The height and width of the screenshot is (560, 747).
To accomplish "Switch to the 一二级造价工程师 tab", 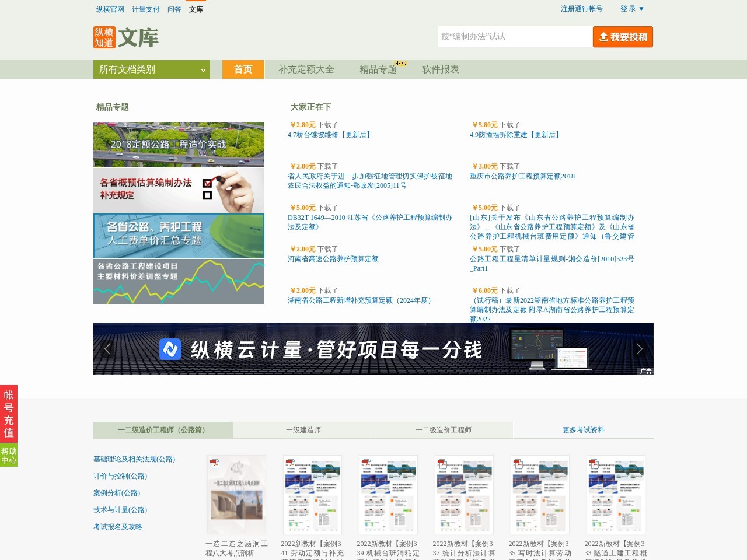I will 444,430.
